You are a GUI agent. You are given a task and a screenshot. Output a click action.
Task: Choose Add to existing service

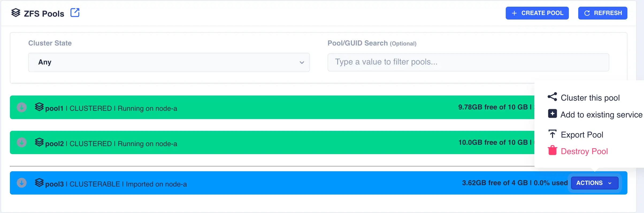[601, 115]
